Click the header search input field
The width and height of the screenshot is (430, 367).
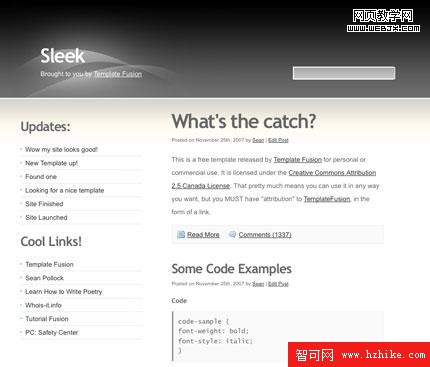344,73
